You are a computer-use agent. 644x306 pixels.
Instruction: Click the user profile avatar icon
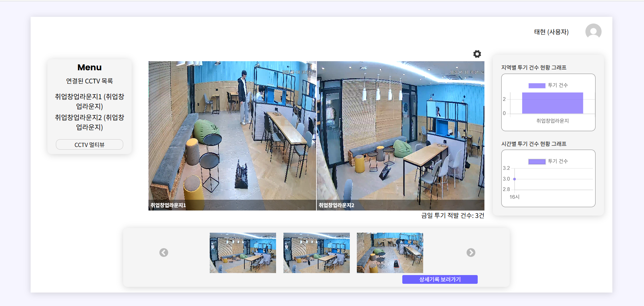[593, 32]
